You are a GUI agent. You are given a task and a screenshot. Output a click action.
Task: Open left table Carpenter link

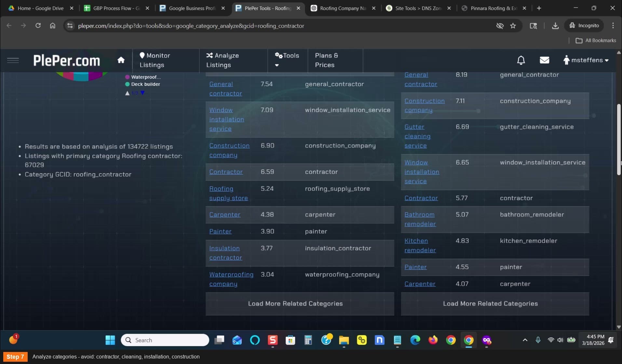[225, 214]
